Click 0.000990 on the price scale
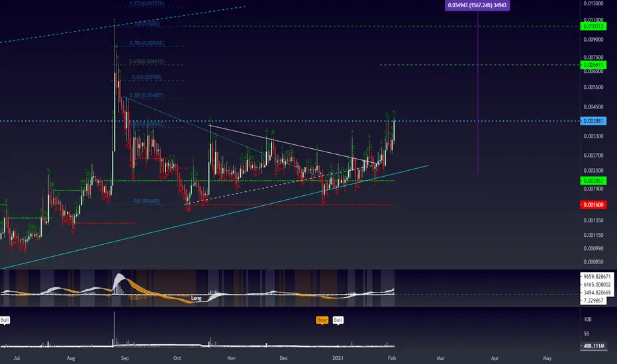The width and height of the screenshot is (617, 364). pyautogui.click(x=593, y=248)
